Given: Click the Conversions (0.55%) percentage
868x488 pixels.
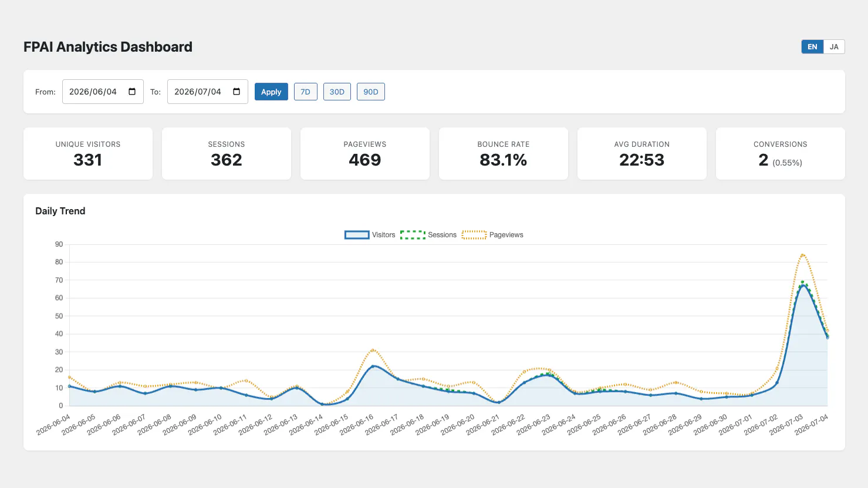Looking at the screenshot, I should pyautogui.click(x=787, y=163).
